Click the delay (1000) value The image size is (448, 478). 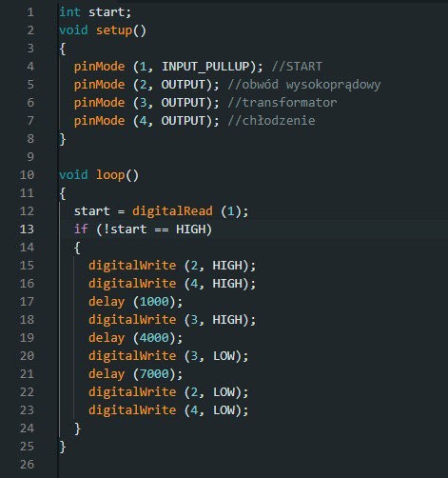point(154,302)
